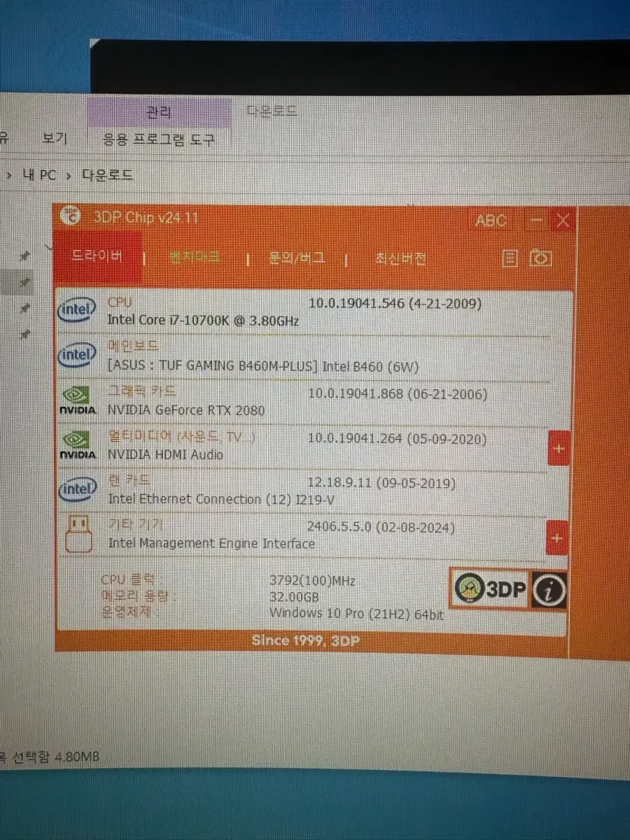Screen dimensions: 630x840
Task: Click the 메인보드 category label
Action: tap(133, 346)
